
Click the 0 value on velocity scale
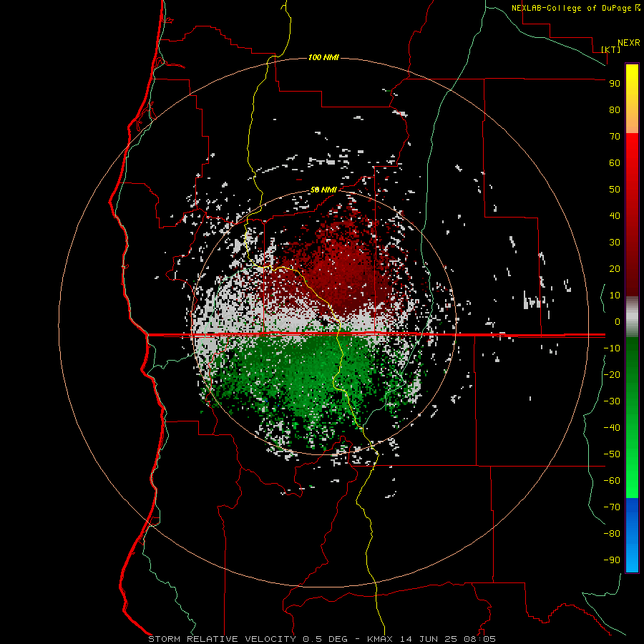(618, 321)
